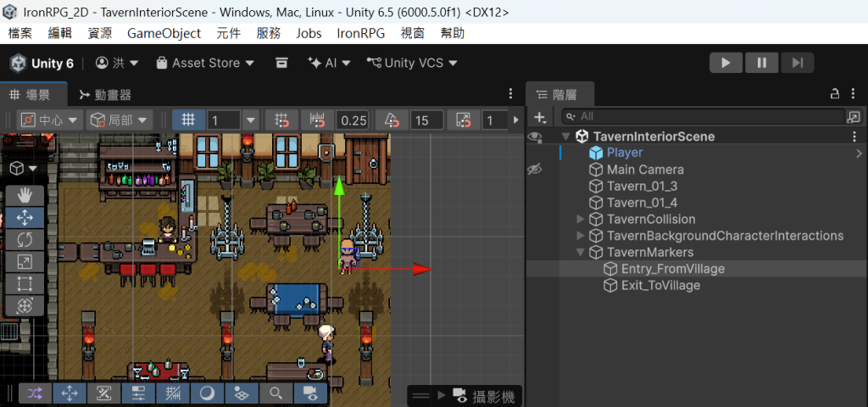
Task: Click the 0.25 move snap value field
Action: [353, 120]
